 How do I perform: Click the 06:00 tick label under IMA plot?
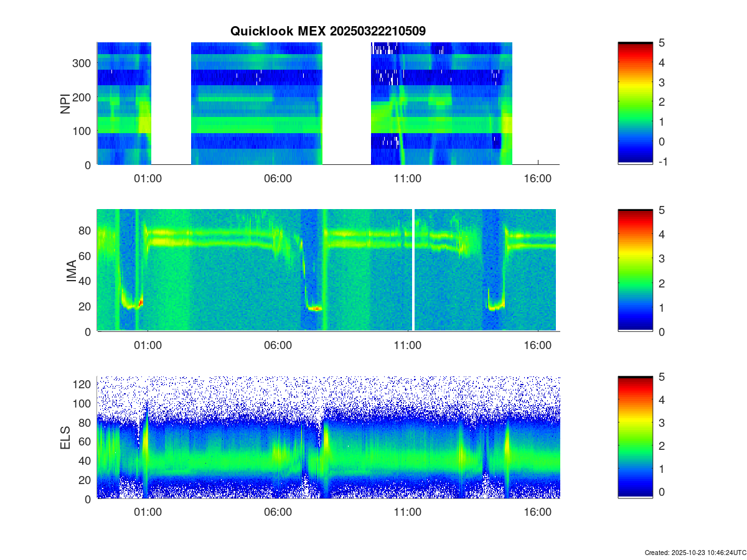[x=278, y=345]
